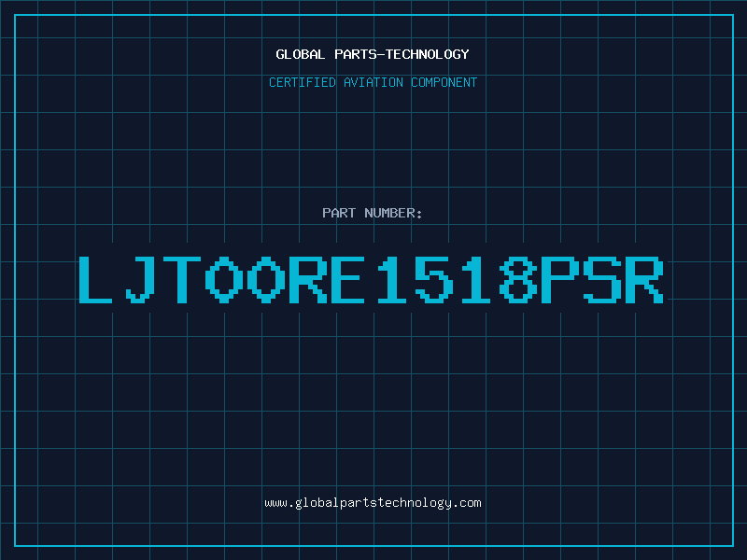
Task: Click the large letter P in part number
Action: tap(560, 279)
